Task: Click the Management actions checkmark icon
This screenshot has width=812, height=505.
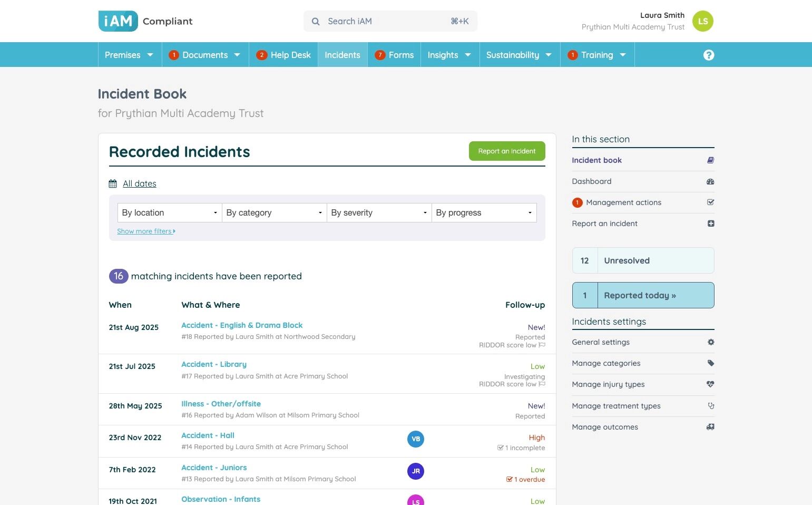Action: (x=710, y=202)
